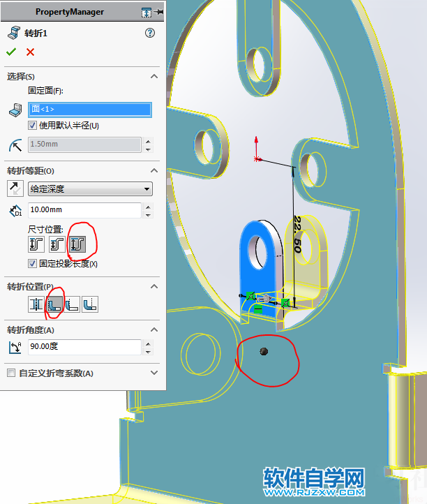Toggle 固定投影长度 checkbox
This screenshot has height=504, width=427.
point(32,264)
